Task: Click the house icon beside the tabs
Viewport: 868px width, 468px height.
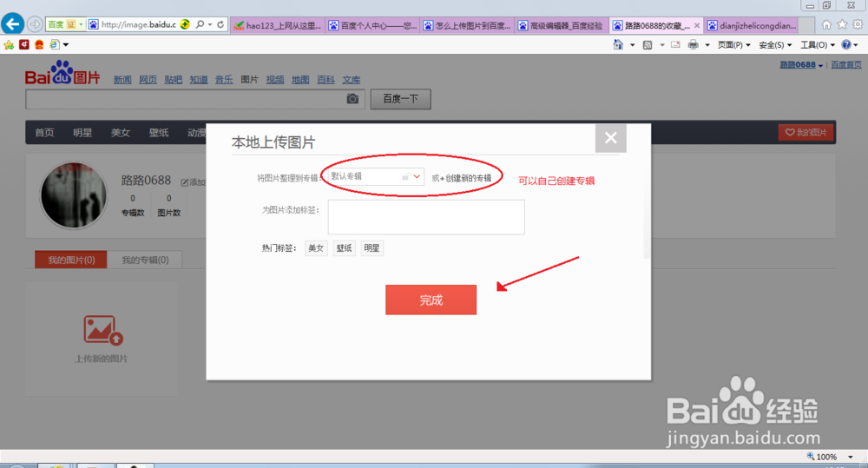Action: (826, 24)
